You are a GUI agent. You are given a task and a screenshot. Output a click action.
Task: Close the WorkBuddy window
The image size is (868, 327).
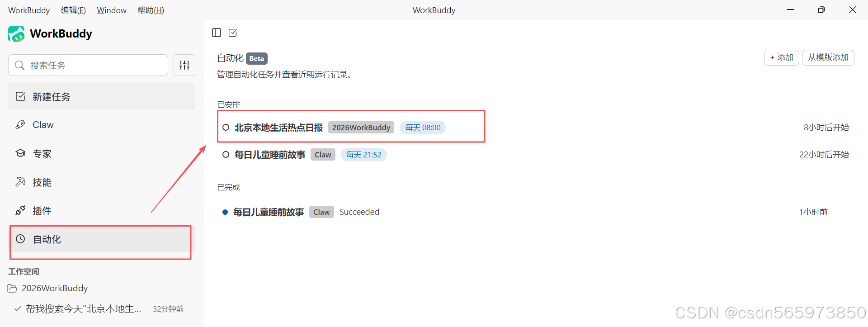coord(853,10)
